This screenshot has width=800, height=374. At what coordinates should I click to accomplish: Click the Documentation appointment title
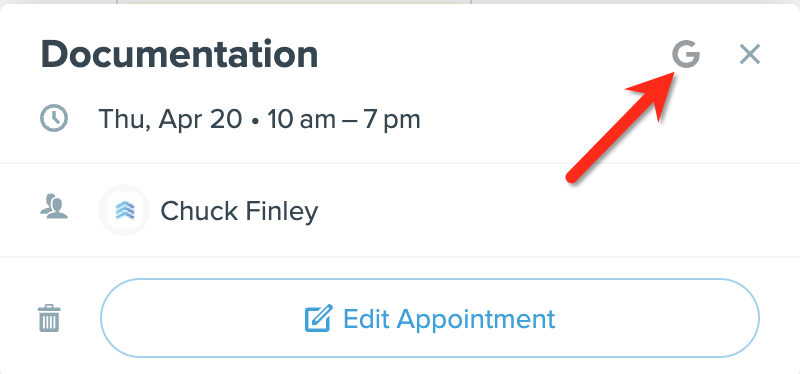point(180,54)
